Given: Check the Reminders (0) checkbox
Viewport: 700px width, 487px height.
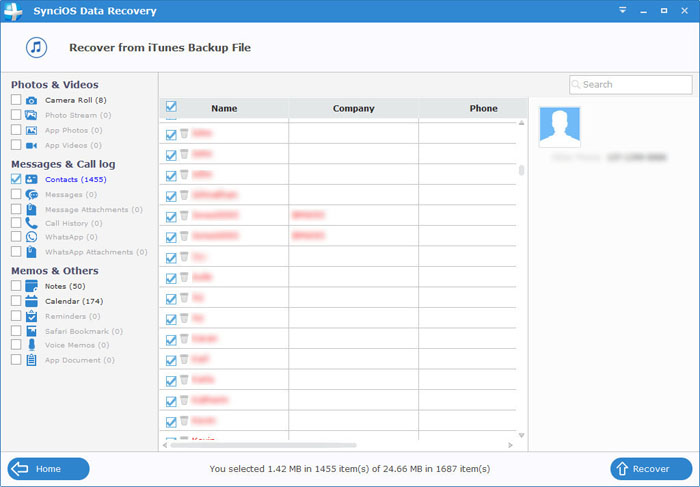Looking at the screenshot, I should tap(16, 316).
